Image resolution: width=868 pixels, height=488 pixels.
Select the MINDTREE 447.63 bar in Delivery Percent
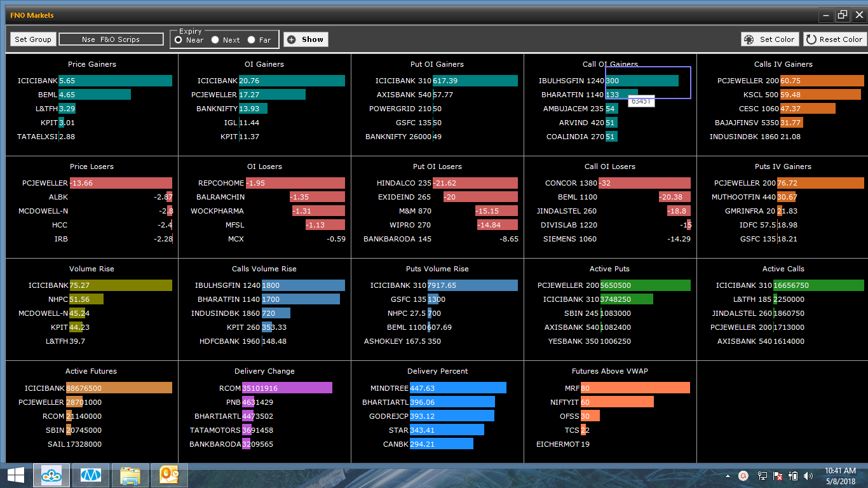pyautogui.click(x=458, y=388)
